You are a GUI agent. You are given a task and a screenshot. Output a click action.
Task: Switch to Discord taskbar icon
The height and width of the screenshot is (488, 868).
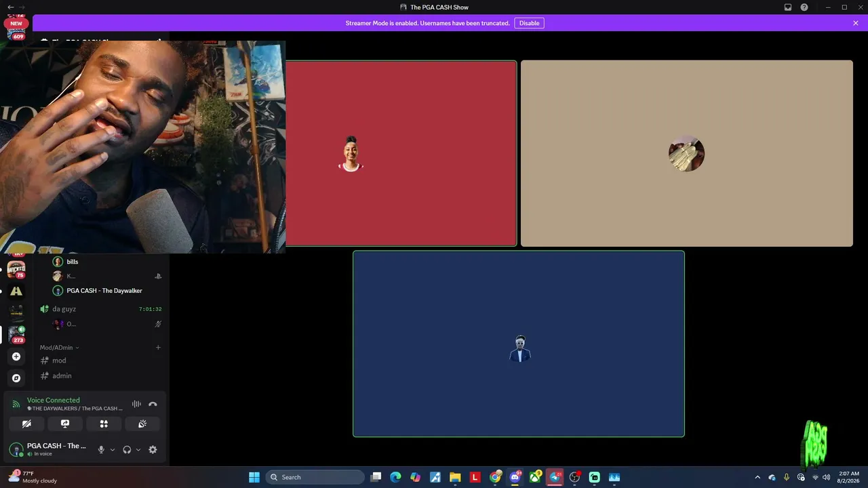click(515, 477)
